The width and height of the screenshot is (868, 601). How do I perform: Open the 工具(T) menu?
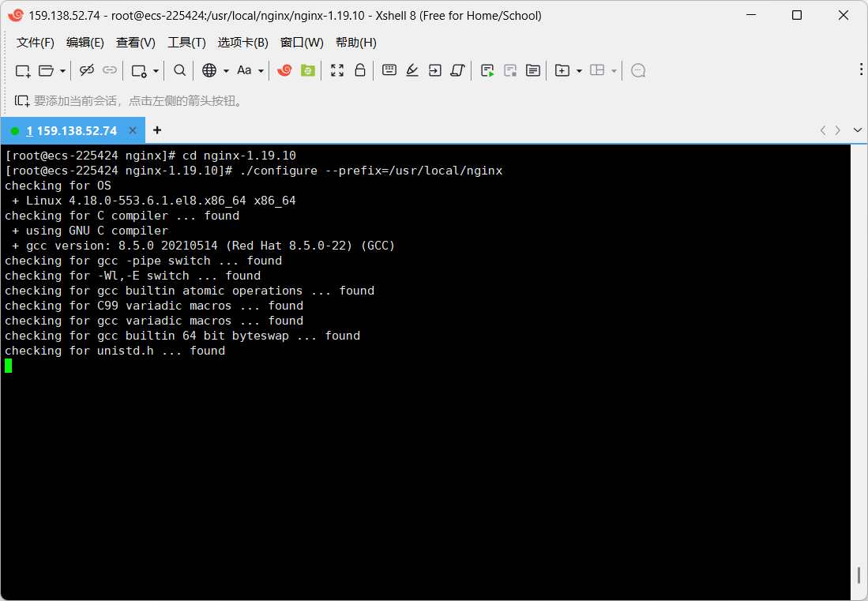pos(186,43)
